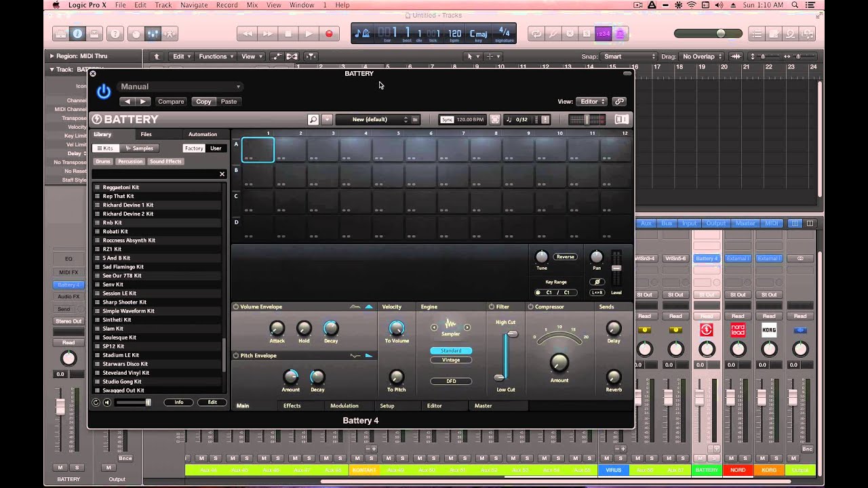Click the Logic Play button
This screenshot has width=868, height=488.
coord(309,34)
